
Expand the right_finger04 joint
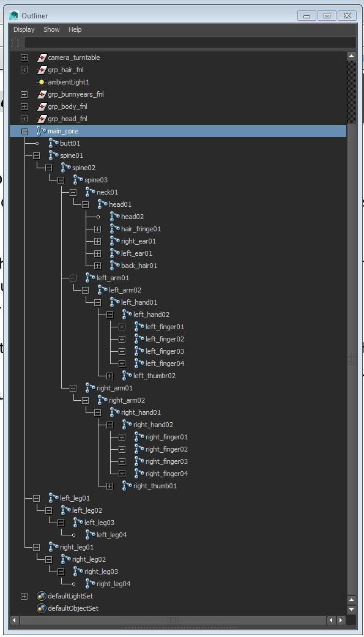click(122, 473)
